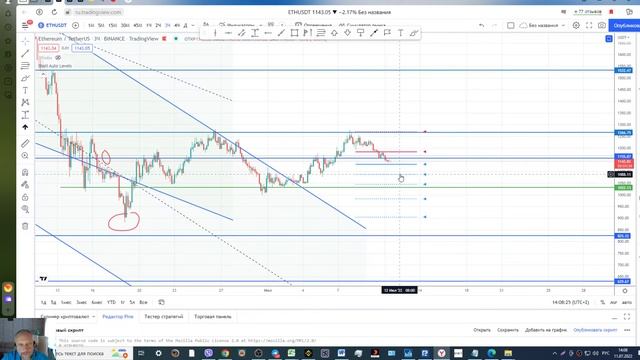640x360 pixels.
Task: Switch to the Редактор Pine tab
Action: click(118, 317)
